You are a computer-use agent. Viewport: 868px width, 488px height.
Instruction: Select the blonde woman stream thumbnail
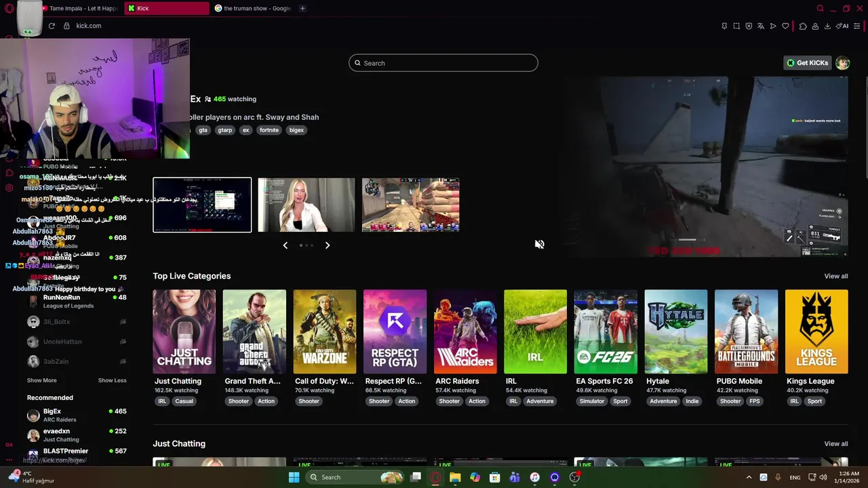click(x=306, y=205)
